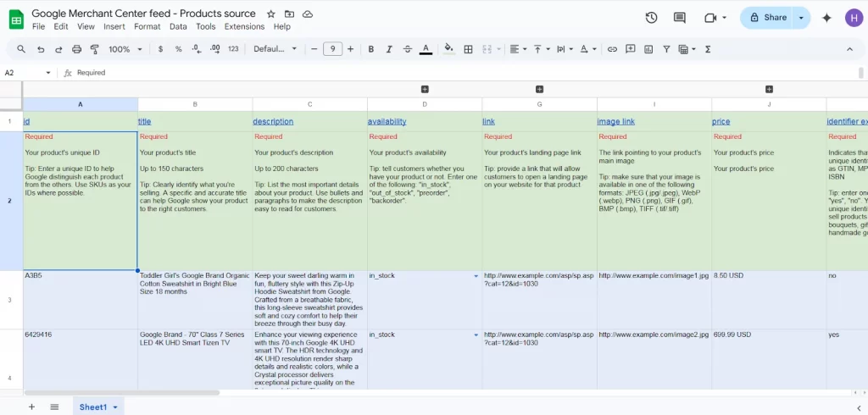This screenshot has width=868, height=415.
Task: Open the 'image link' header link
Action: pos(616,122)
